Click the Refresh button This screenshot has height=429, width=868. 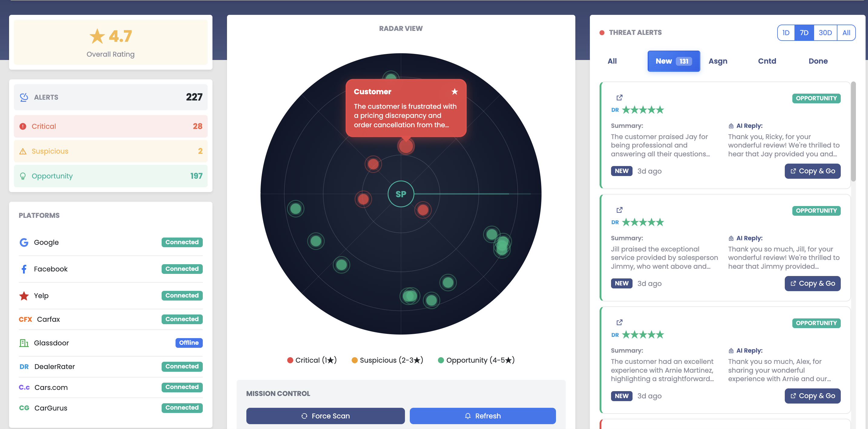pos(482,415)
